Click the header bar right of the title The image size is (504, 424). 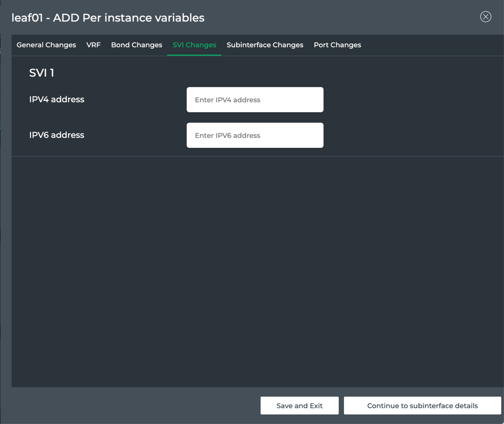341,18
